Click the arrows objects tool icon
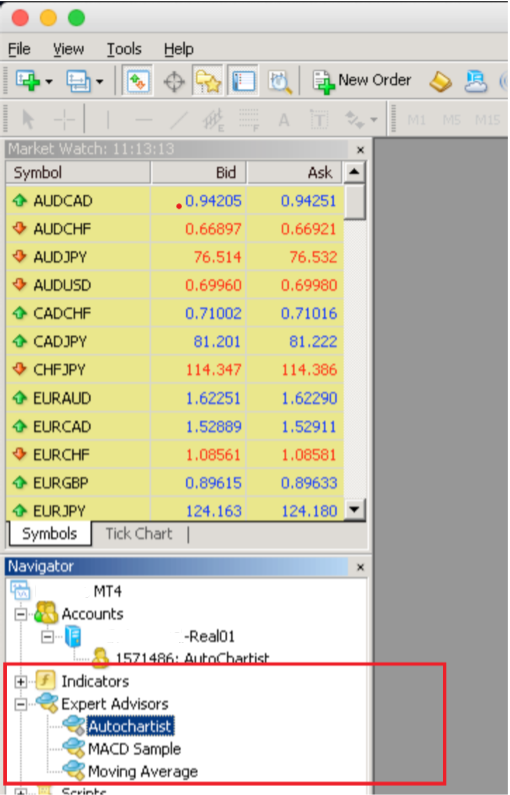Viewport: 510px width, 795px height. (x=354, y=120)
